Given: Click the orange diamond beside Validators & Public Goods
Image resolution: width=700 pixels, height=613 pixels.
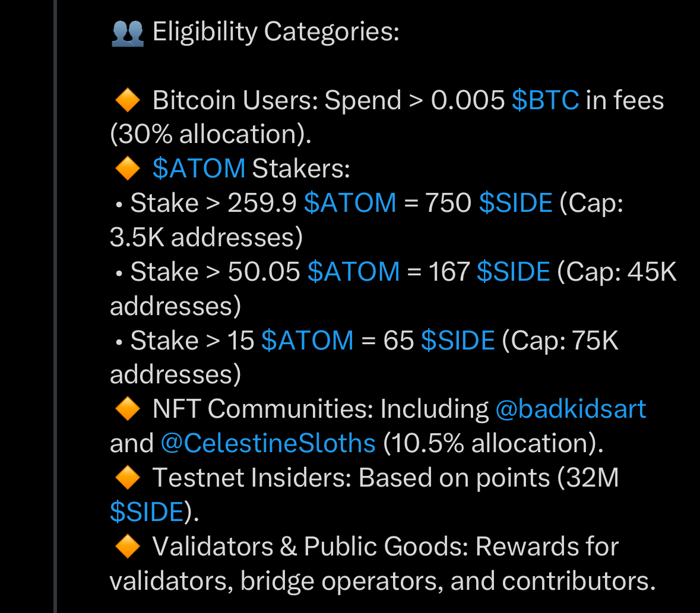Looking at the screenshot, I should click(x=127, y=547).
